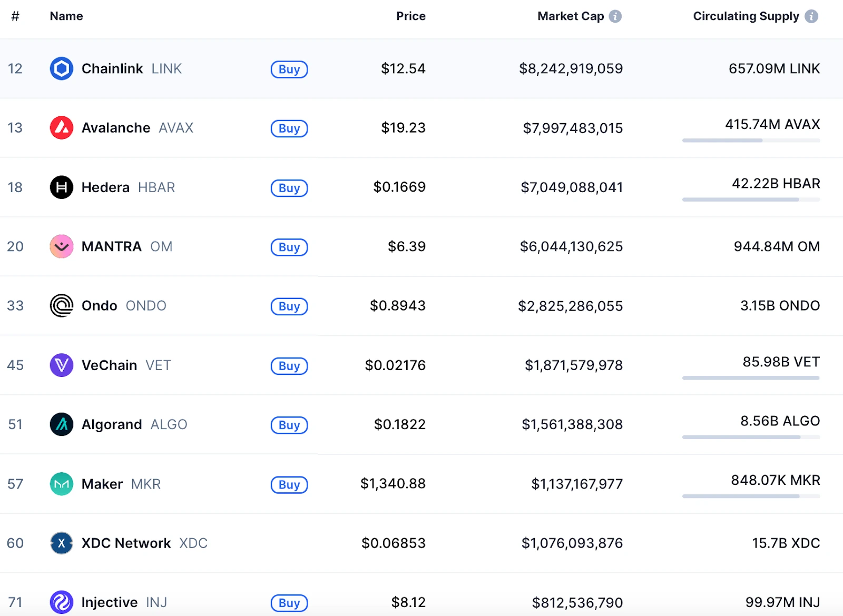Click ALGO circulating supply progress bar

[x=751, y=437]
